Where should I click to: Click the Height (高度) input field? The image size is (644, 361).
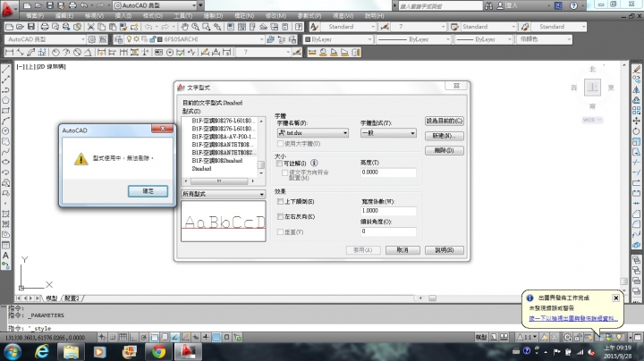(388, 172)
